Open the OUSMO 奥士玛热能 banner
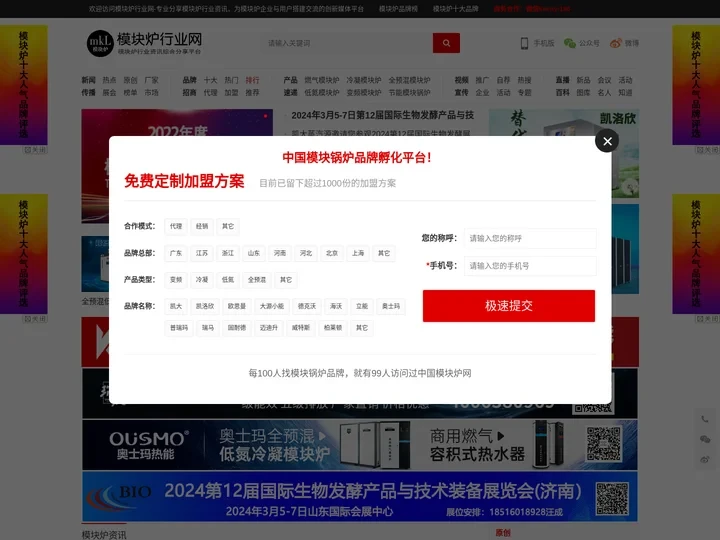The height and width of the screenshot is (540, 720). (x=360, y=445)
